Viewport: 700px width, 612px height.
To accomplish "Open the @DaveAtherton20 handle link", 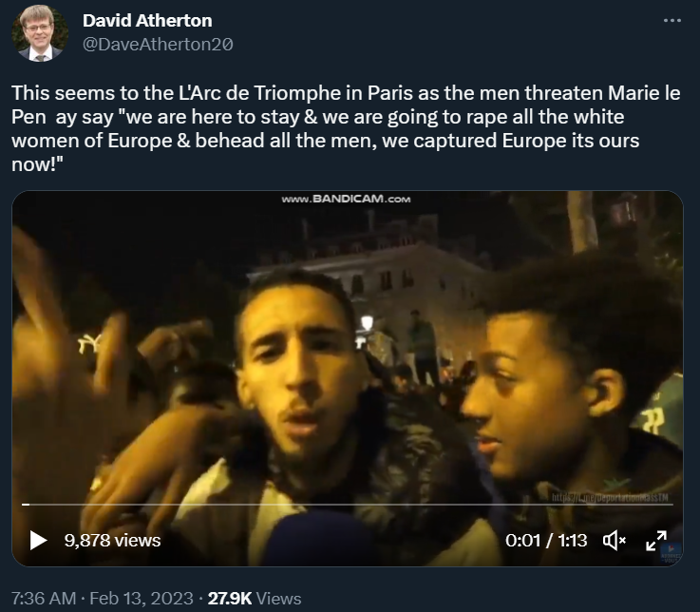I will [x=158, y=45].
